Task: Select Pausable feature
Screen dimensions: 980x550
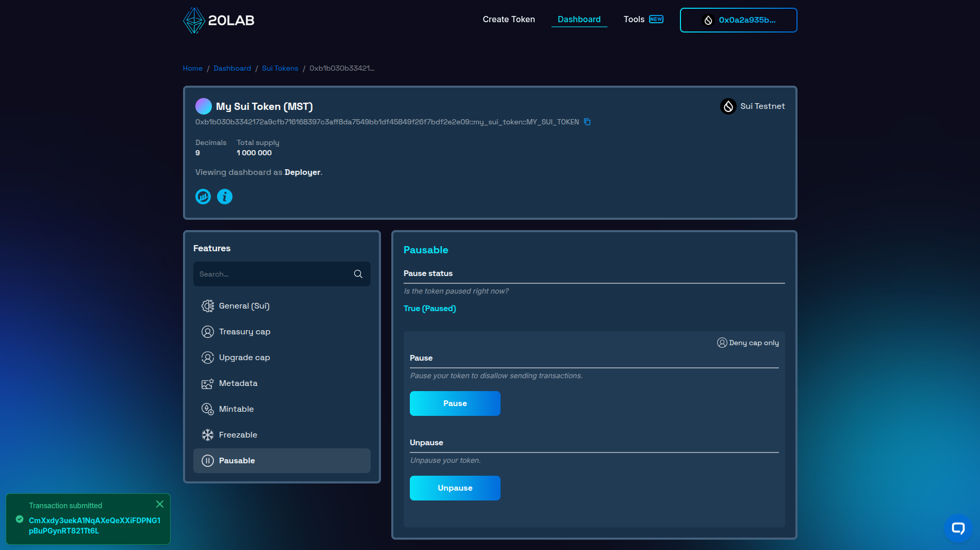Action: [x=282, y=461]
